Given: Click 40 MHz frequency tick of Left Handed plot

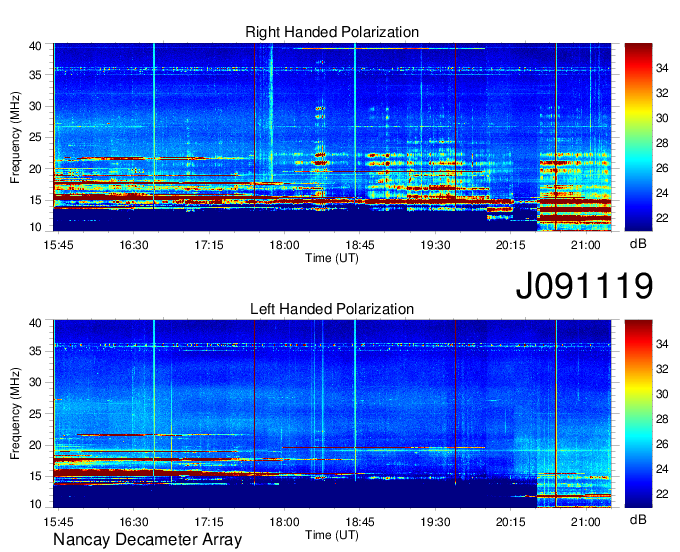Looking at the screenshot, I should (35, 323).
